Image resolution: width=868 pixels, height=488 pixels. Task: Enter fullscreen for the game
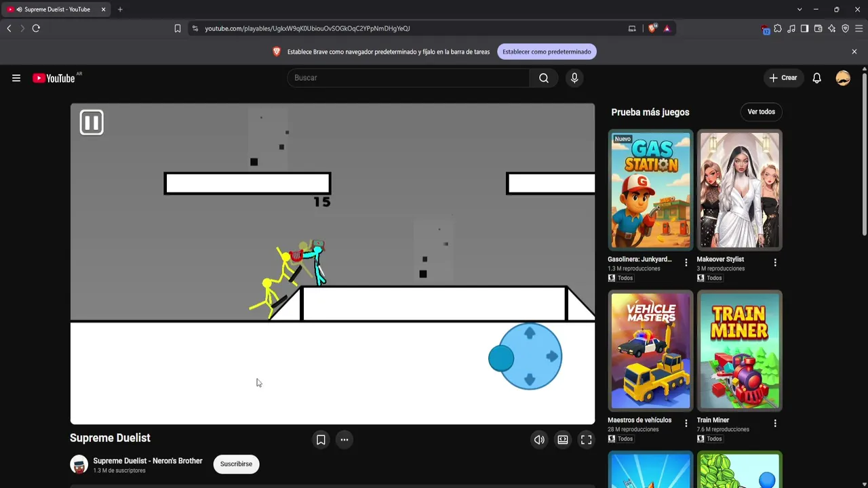pyautogui.click(x=587, y=440)
